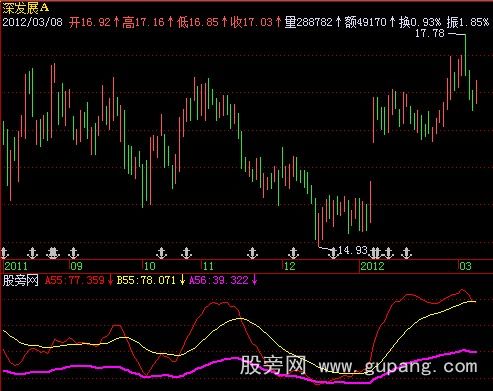The width and height of the screenshot is (493, 391).
Task: Select the 深发展A stock name title
Action: pos(26,8)
